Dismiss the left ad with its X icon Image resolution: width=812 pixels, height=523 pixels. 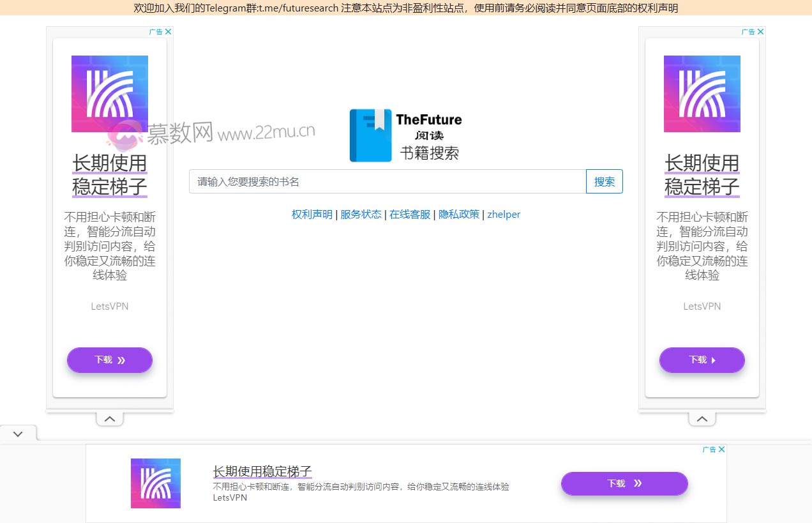tap(168, 31)
